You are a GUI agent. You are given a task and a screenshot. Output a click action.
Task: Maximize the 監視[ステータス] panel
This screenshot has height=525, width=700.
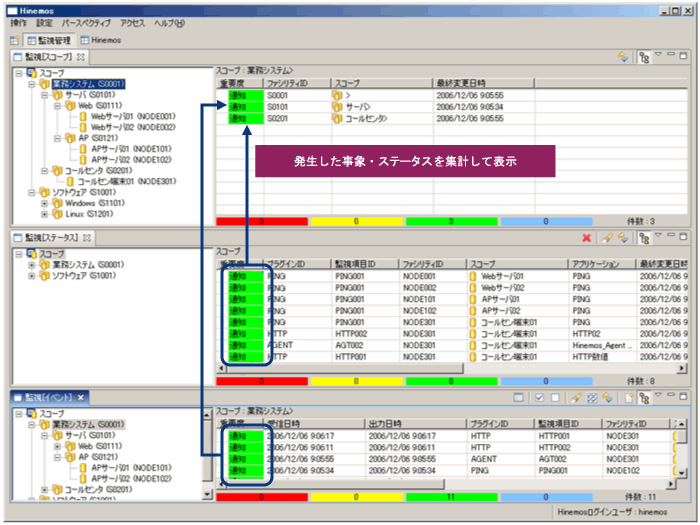[683, 236]
